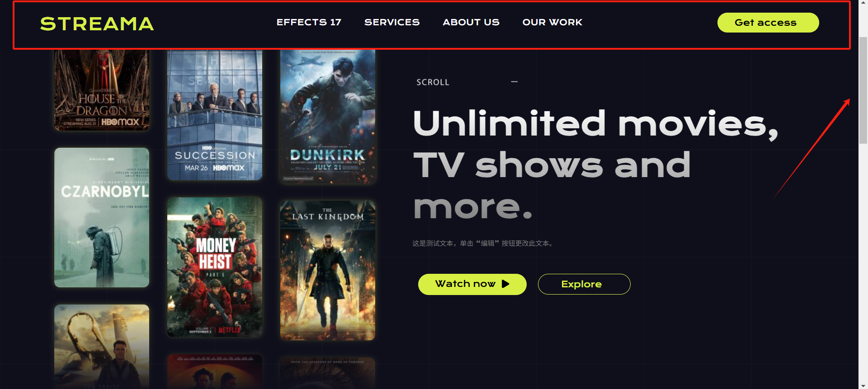
Task: Click the Watch now button
Action: point(472,284)
